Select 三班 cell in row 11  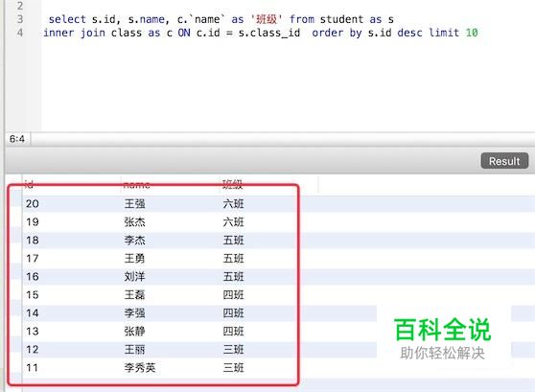point(233,368)
